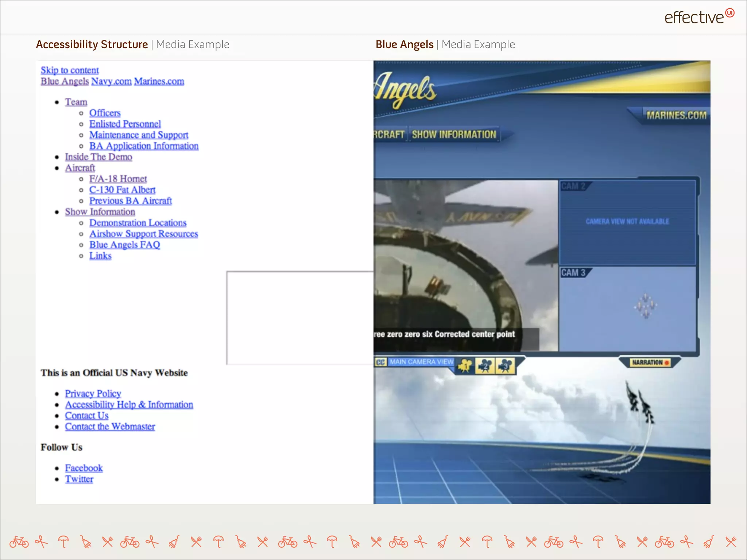Image resolution: width=747 pixels, height=560 pixels.
Task: Open Enlisted Personnel link
Action: point(125,124)
